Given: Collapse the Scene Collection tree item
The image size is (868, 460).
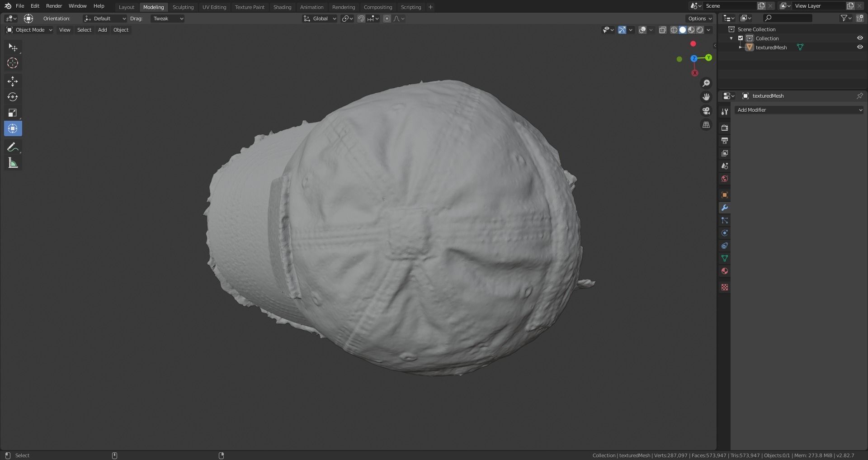Looking at the screenshot, I should [731, 29].
